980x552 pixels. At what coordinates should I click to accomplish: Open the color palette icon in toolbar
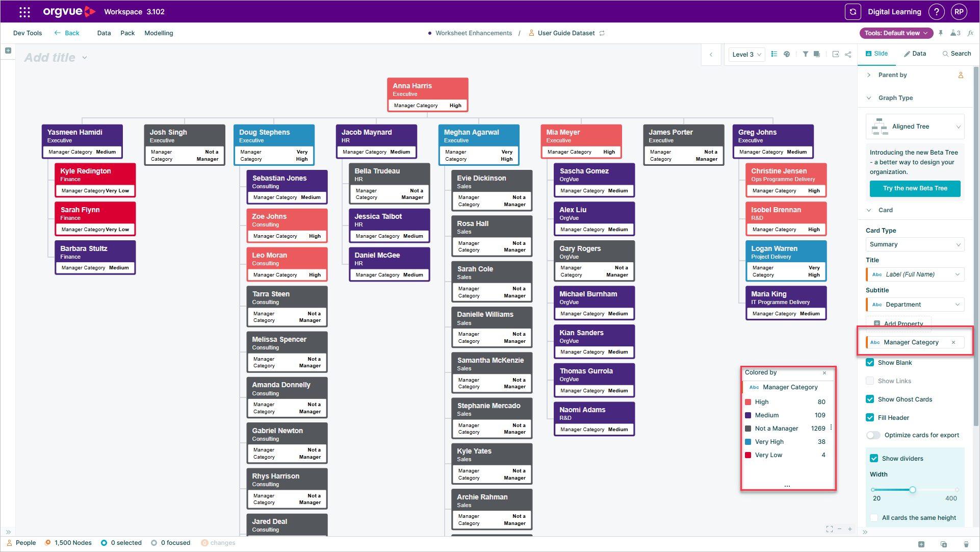(787, 54)
